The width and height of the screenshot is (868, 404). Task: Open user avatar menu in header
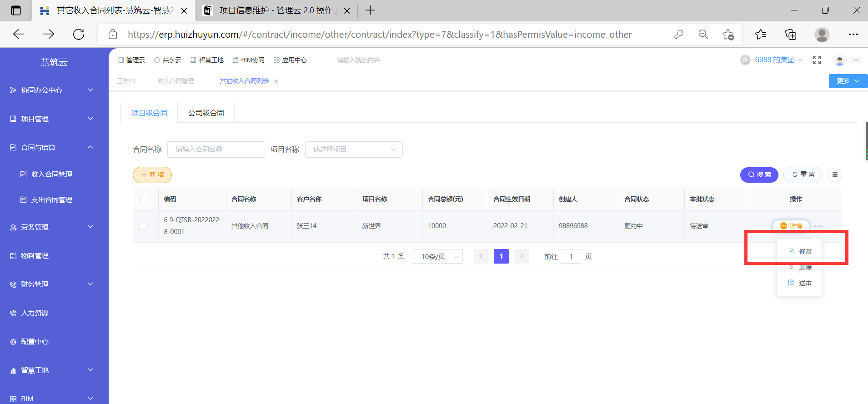840,60
